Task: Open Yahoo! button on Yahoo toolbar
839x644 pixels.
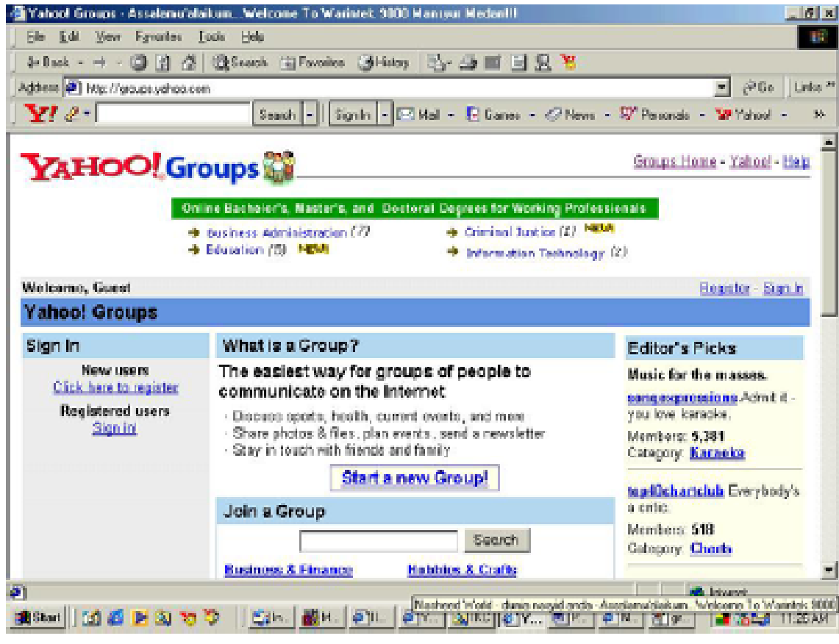Action: (743, 114)
